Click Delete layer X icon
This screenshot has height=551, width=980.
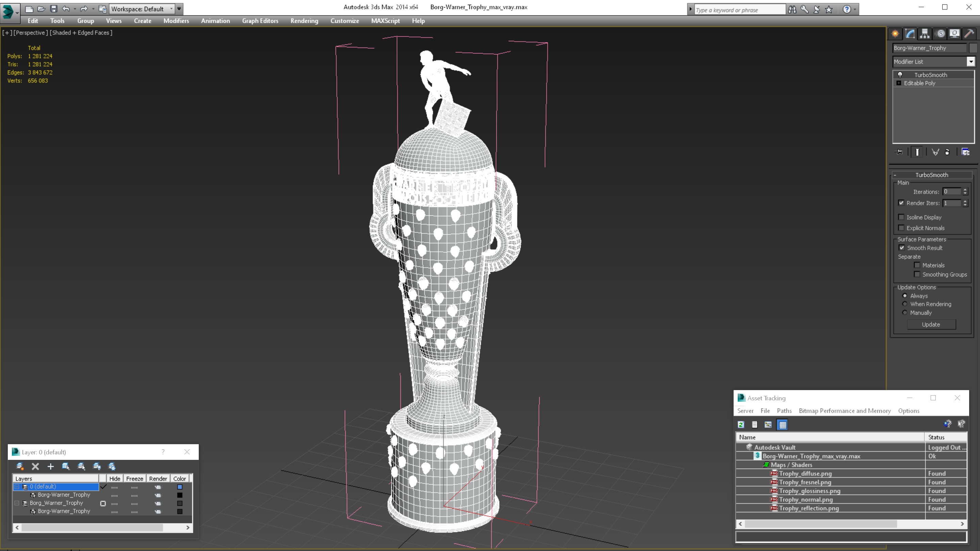pyautogui.click(x=35, y=466)
